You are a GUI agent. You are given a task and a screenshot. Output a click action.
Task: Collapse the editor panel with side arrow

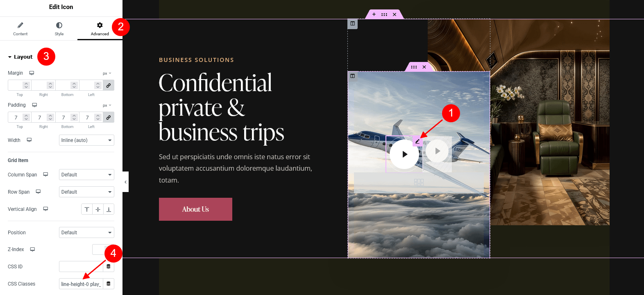[x=125, y=182]
